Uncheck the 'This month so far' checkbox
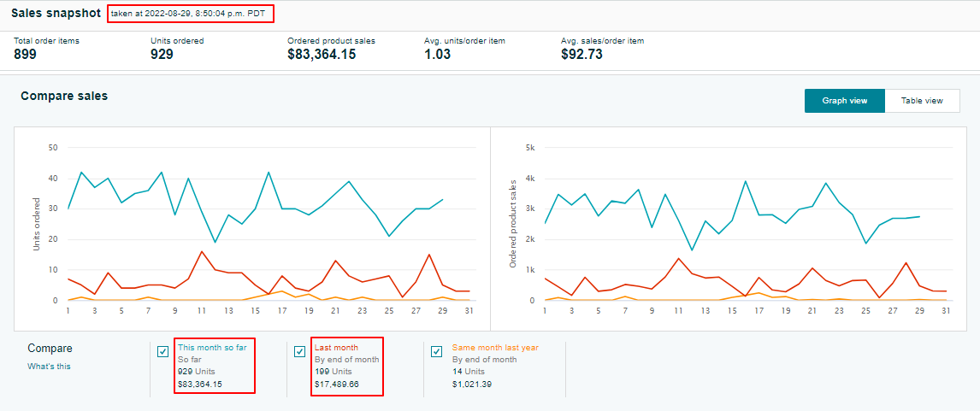The image size is (980, 411). tap(163, 351)
